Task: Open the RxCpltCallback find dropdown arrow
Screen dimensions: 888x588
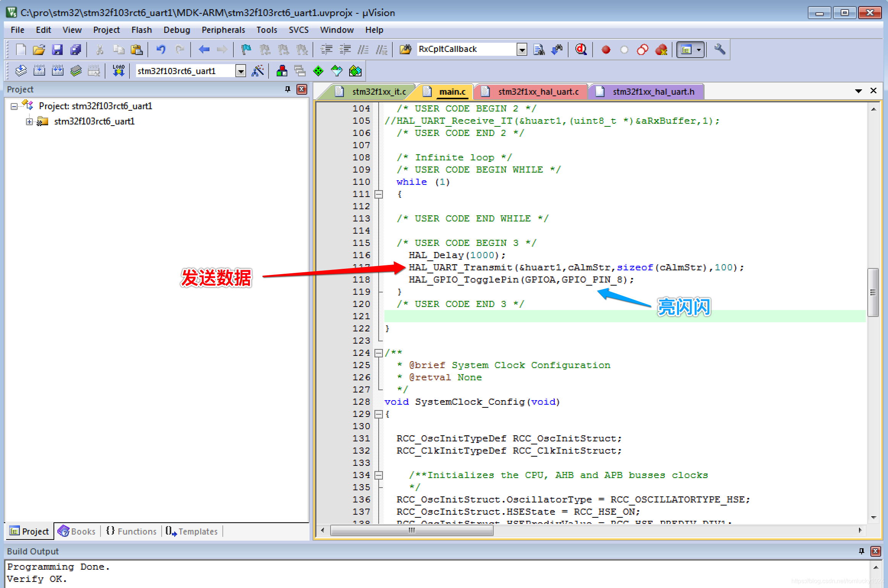Action: coord(522,49)
